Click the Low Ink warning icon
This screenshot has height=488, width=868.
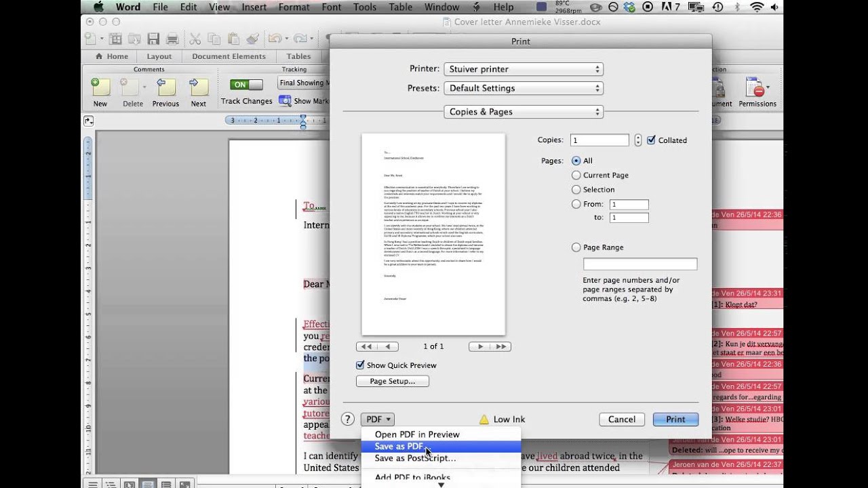(484, 420)
